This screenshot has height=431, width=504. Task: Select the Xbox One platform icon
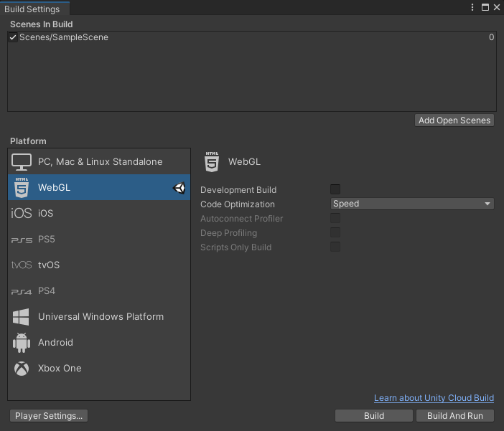click(x=22, y=369)
